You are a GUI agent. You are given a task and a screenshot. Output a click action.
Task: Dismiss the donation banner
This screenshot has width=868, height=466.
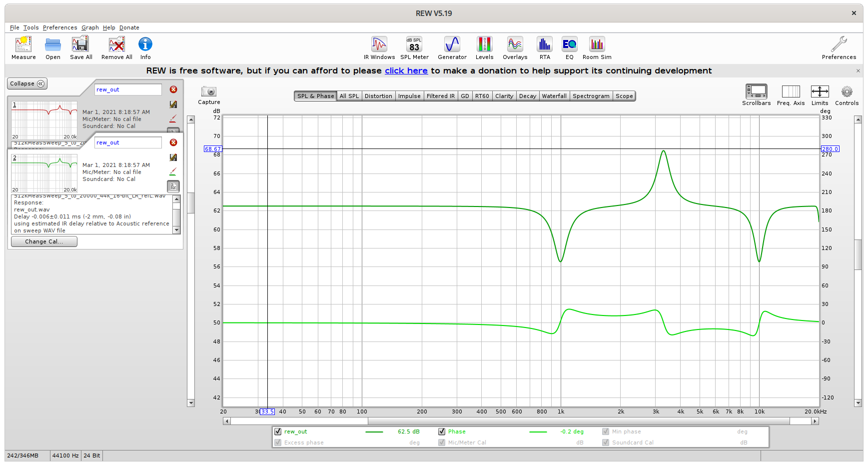pos(858,70)
